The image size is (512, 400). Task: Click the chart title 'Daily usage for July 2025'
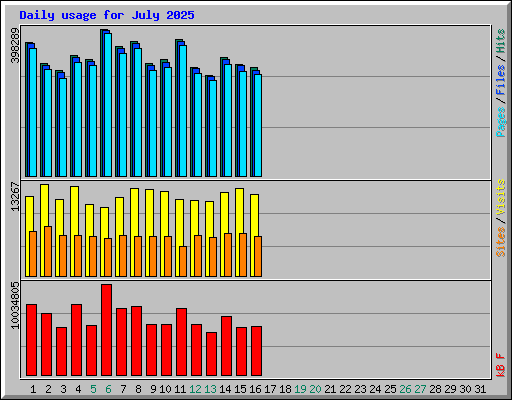pos(107,15)
